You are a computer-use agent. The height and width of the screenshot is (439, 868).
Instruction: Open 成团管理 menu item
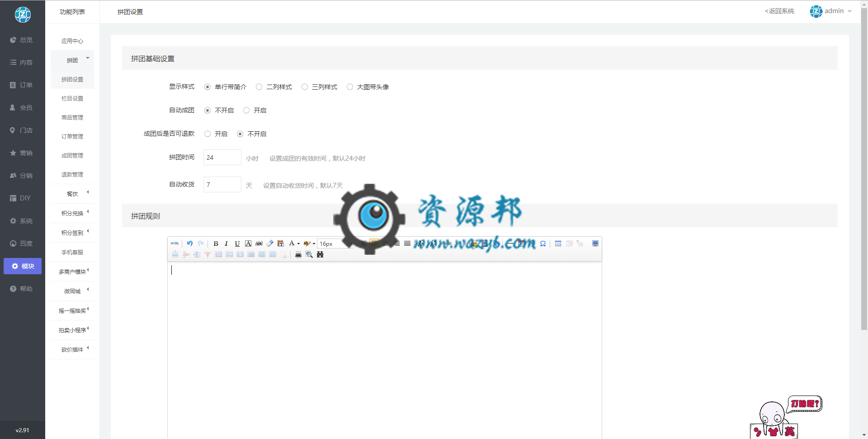[x=72, y=155]
